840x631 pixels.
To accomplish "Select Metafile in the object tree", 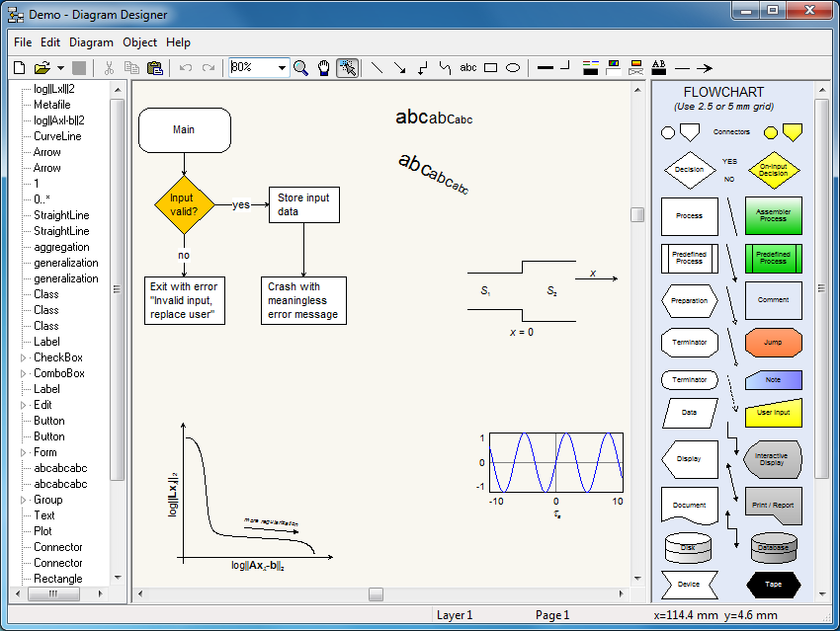I will pos(52,105).
